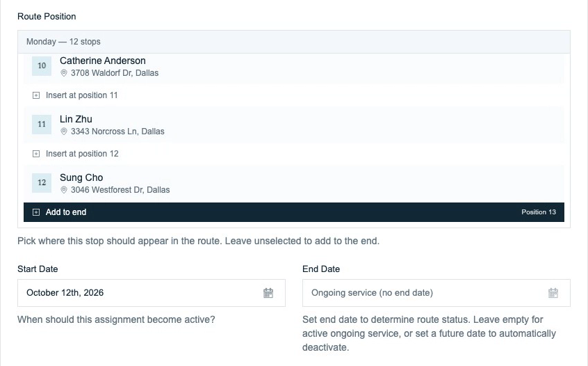The height and width of the screenshot is (366, 588).
Task: Select Add to end option
Action: tap(293, 212)
